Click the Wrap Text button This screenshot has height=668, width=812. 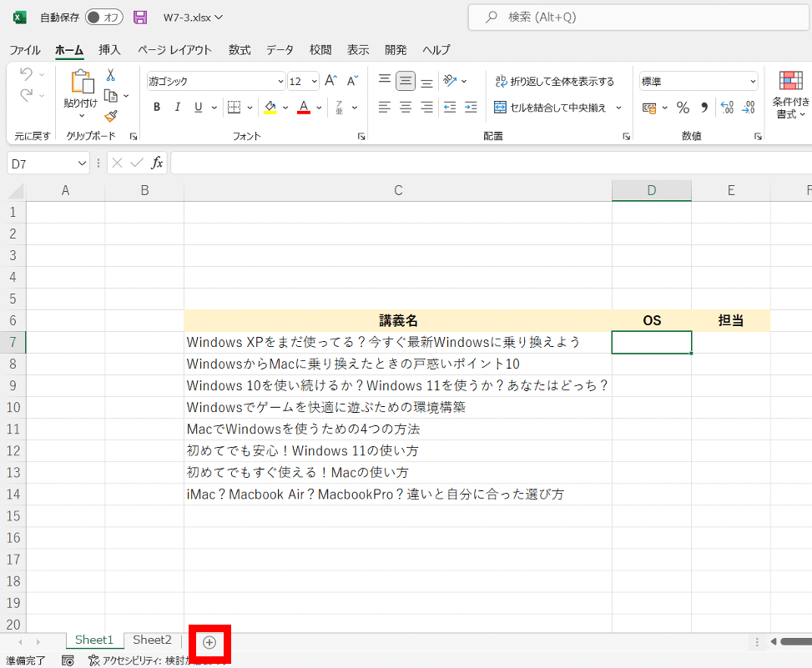554,81
